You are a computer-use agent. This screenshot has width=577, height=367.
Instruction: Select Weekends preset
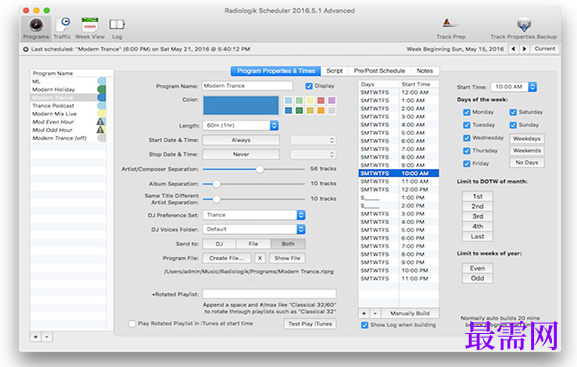527,151
